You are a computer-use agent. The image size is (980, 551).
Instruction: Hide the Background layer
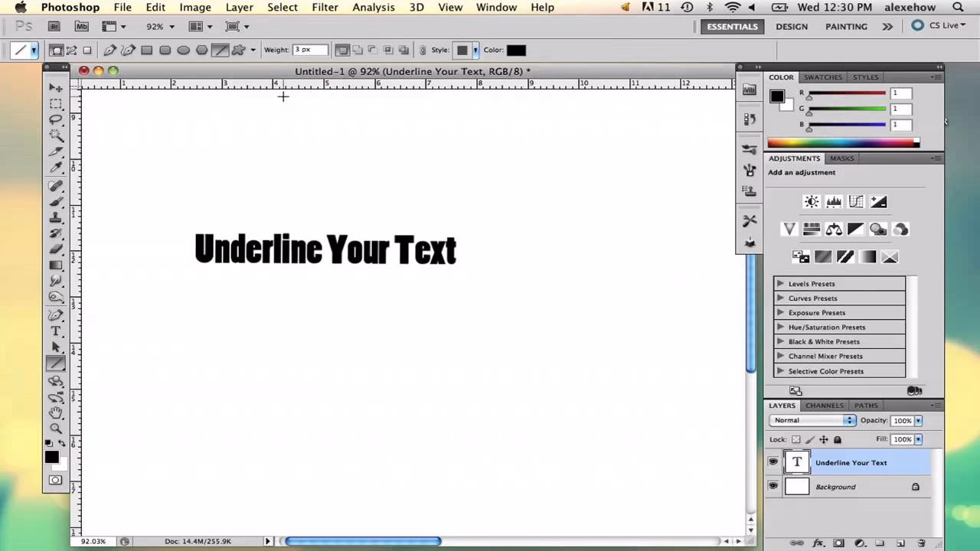pos(773,486)
